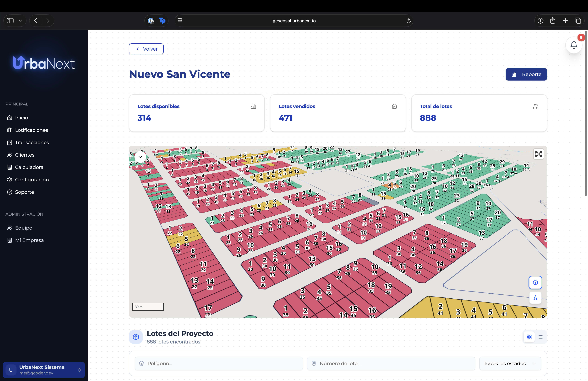This screenshot has width=588, height=381.
Task: Reload the page in the browser
Action: point(408,21)
